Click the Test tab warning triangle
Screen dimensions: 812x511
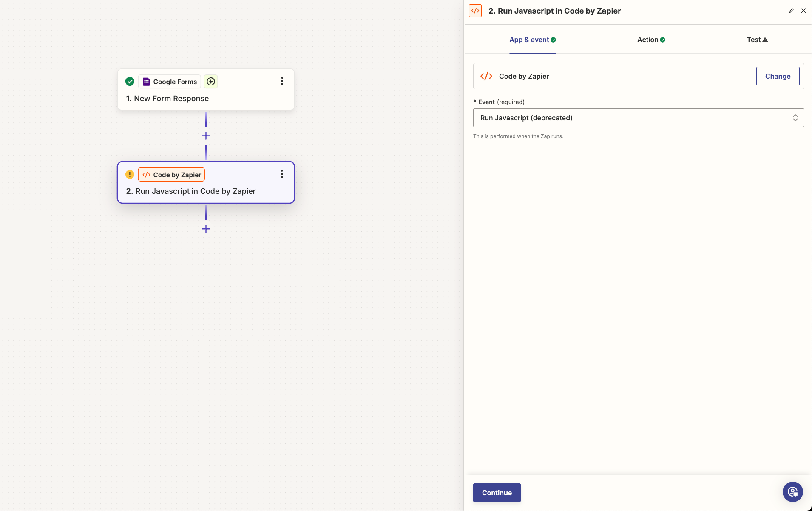pyautogui.click(x=765, y=40)
